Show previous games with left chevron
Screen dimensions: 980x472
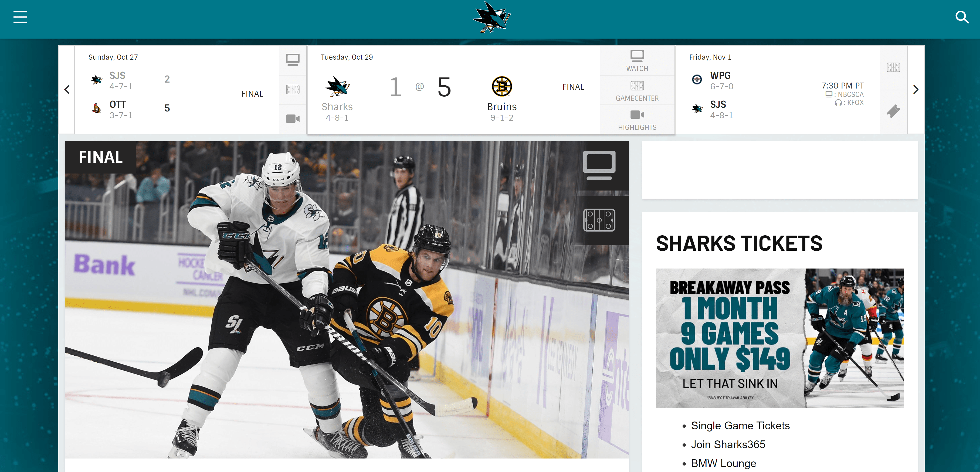tap(67, 90)
